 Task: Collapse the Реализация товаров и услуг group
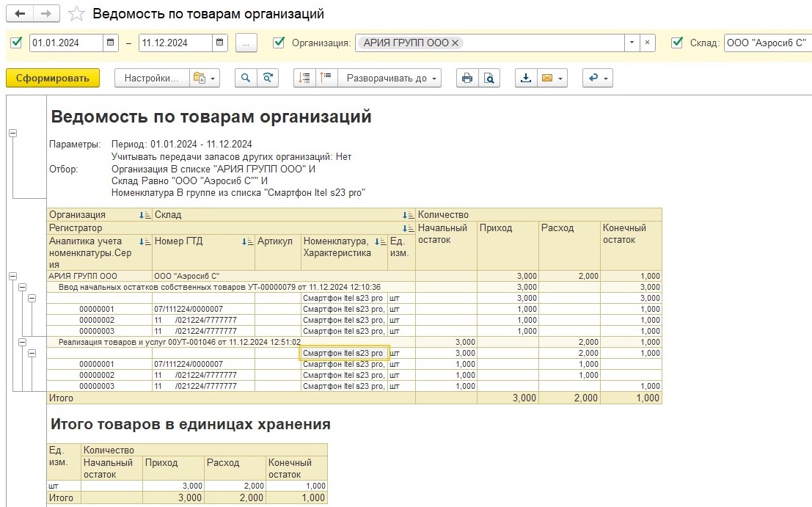coord(22,342)
